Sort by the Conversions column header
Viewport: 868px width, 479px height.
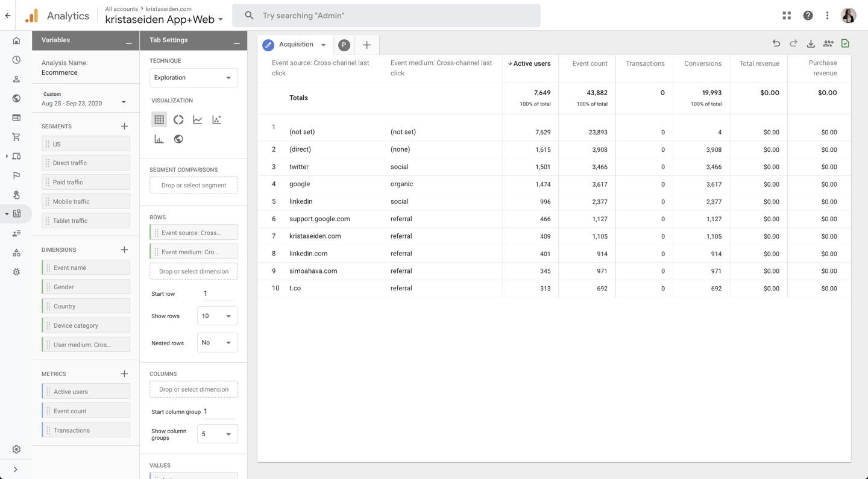pos(703,64)
